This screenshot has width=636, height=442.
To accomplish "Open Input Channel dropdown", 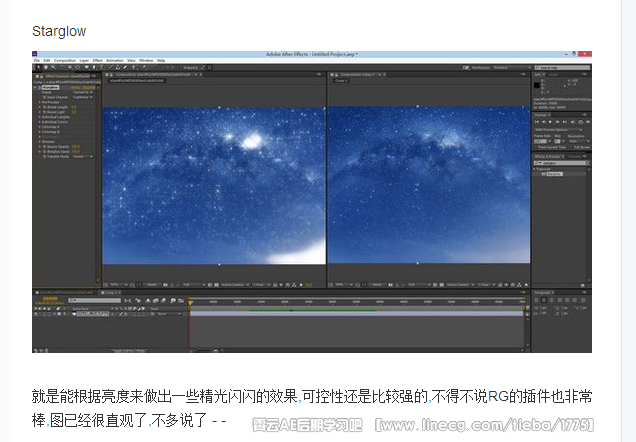I will 82,97.
